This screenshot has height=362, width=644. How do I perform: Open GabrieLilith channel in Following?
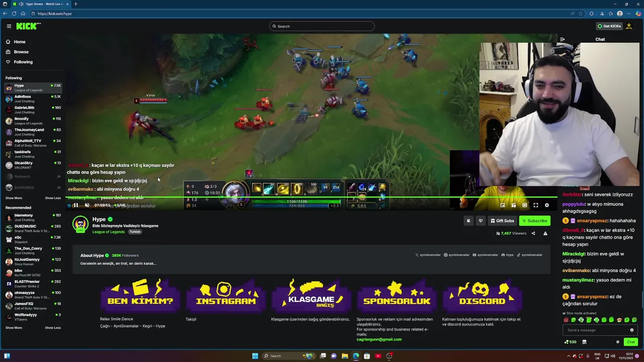pyautogui.click(x=32, y=110)
